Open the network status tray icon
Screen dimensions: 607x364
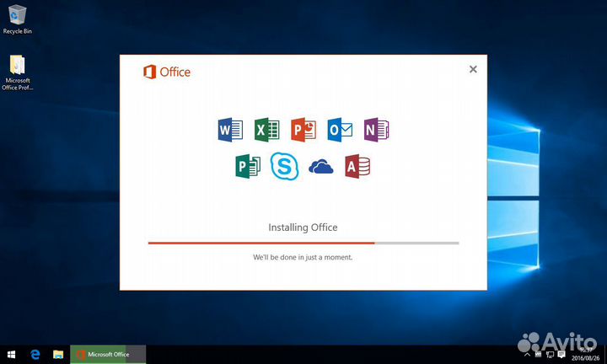[x=550, y=355]
